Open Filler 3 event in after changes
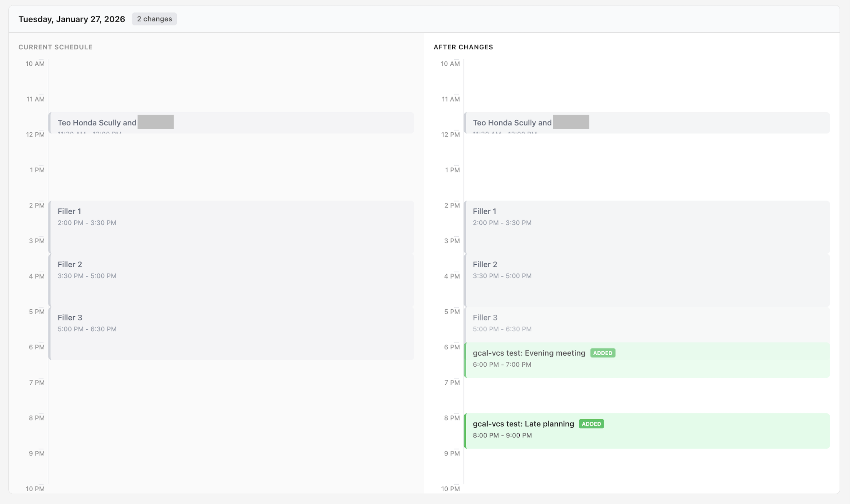The image size is (850, 504). pos(647,324)
